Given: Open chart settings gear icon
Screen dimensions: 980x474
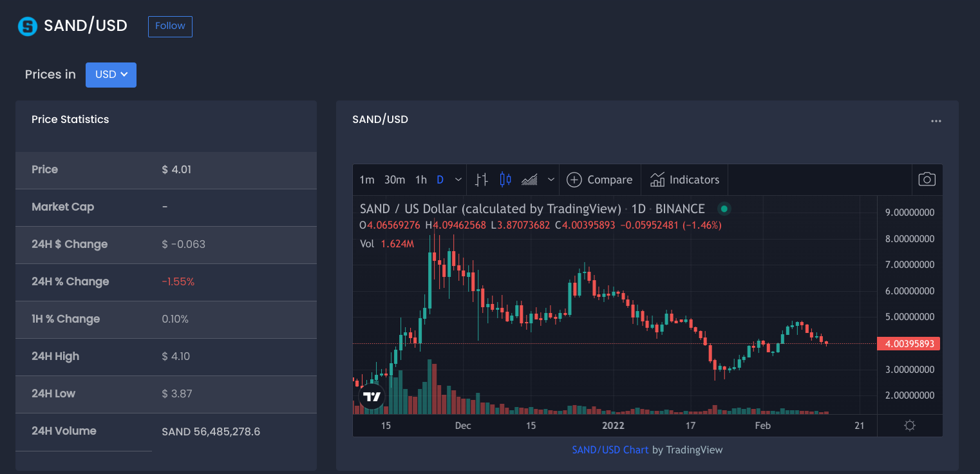Looking at the screenshot, I should 910,425.
